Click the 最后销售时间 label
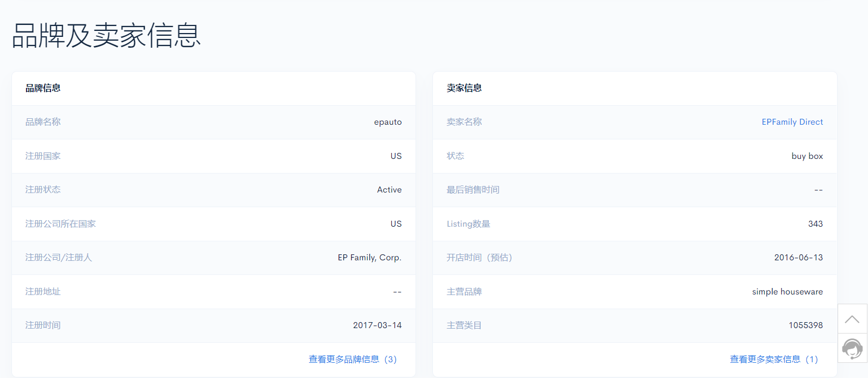Image resolution: width=868 pixels, height=378 pixels. [473, 190]
